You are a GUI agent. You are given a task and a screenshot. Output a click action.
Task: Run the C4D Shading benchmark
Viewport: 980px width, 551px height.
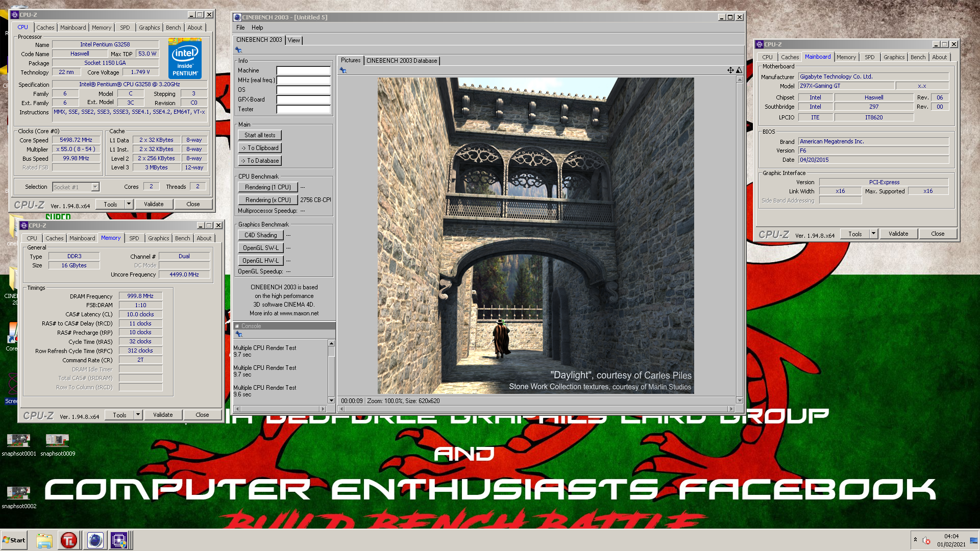tap(260, 235)
